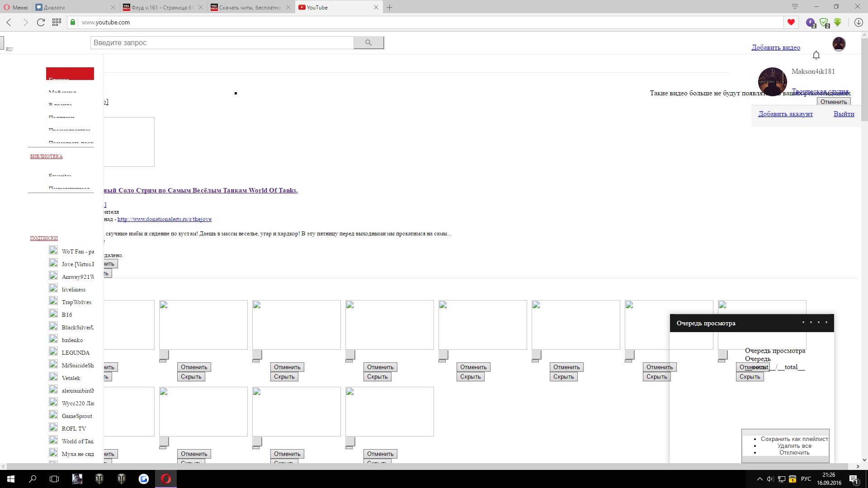Select the YouTube tab
This screenshot has width=868, height=488.
pos(337,7)
